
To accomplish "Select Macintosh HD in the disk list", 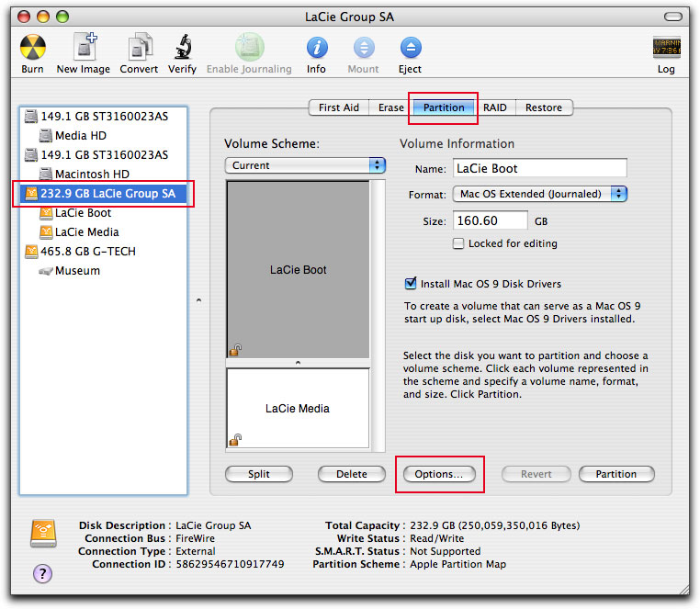I will coord(92,174).
